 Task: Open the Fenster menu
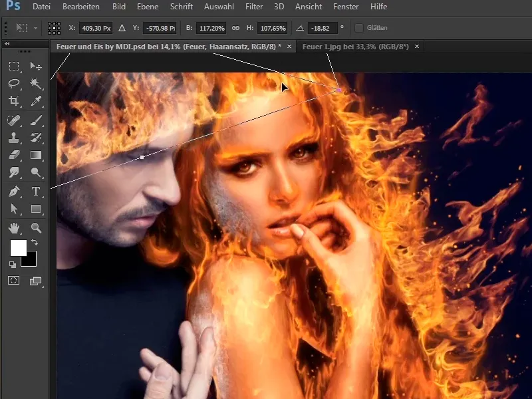point(346,7)
